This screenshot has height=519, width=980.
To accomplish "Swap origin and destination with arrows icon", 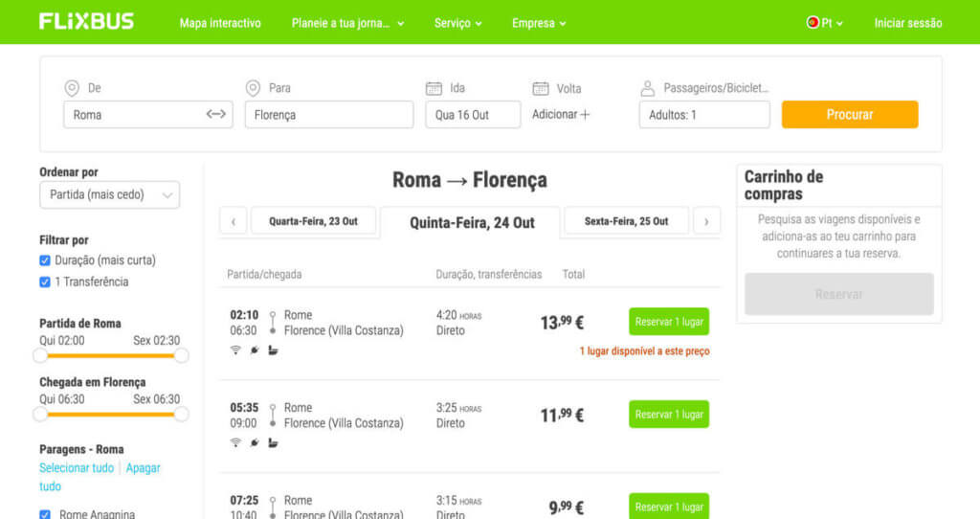I will coord(216,114).
